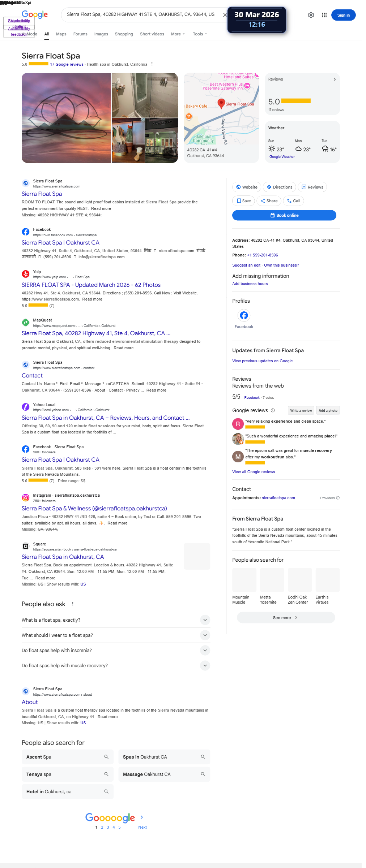Expand 'Do float spas help with insomnia?'
This screenshot has width=366, height=868.
(116, 650)
